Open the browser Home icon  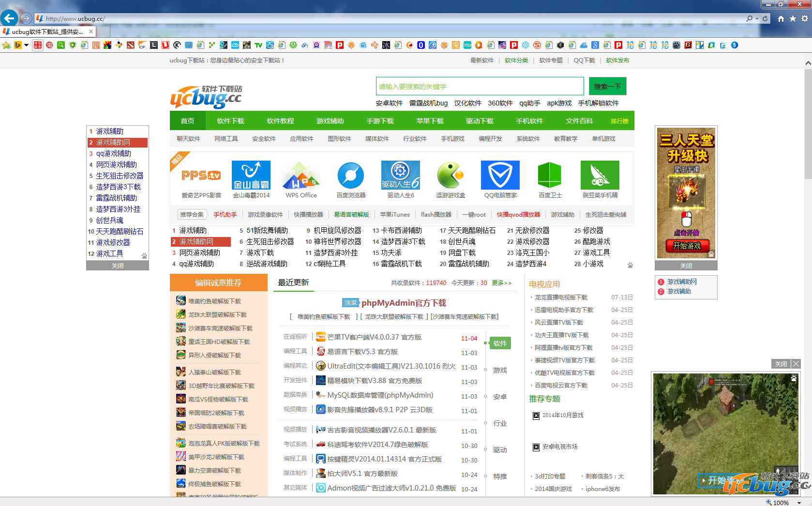coord(781,18)
